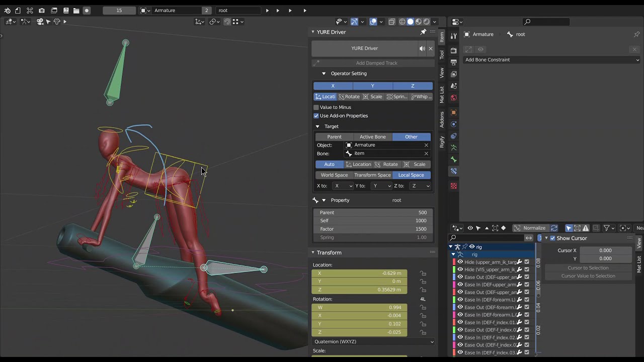
Task: Select Local Space option
Action: pyautogui.click(x=411, y=175)
